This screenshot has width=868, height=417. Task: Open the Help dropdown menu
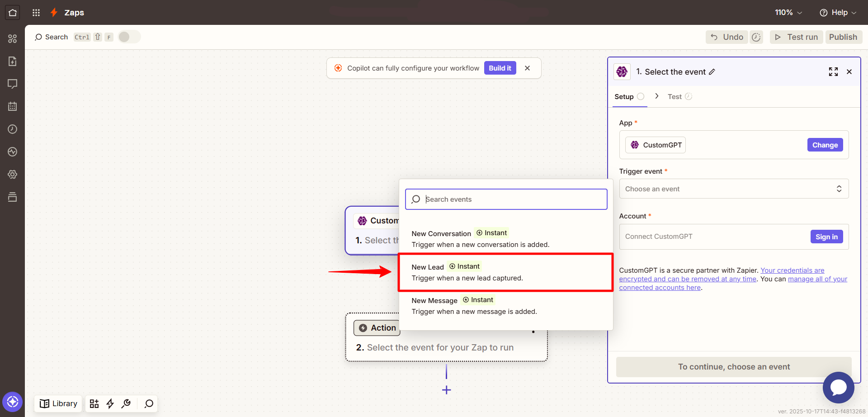pos(838,13)
